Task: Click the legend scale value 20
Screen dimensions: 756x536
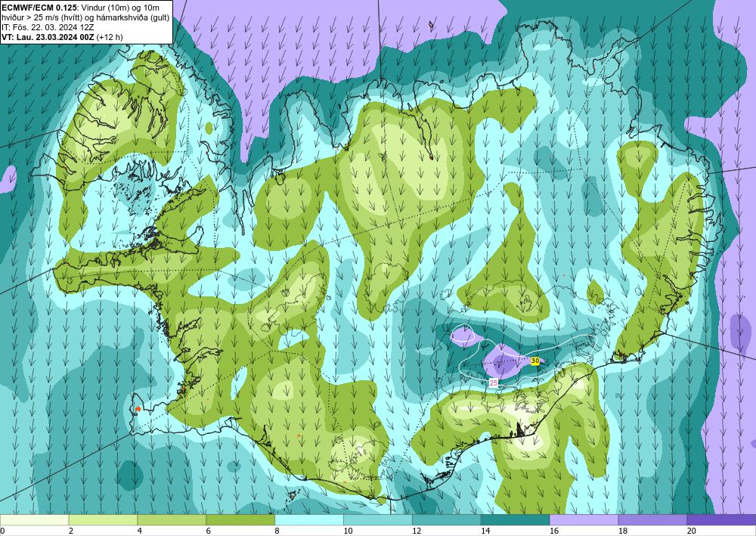Action: click(x=691, y=531)
